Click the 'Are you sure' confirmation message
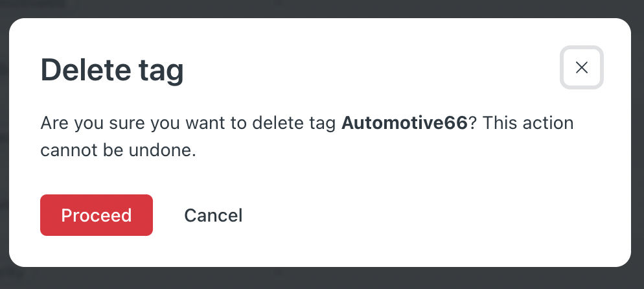 [307, 136]
